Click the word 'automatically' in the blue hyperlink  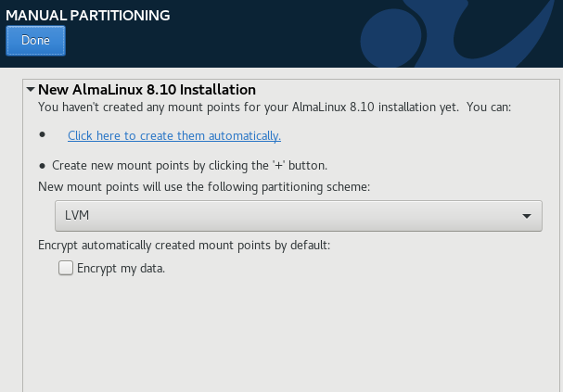(247, 135)
